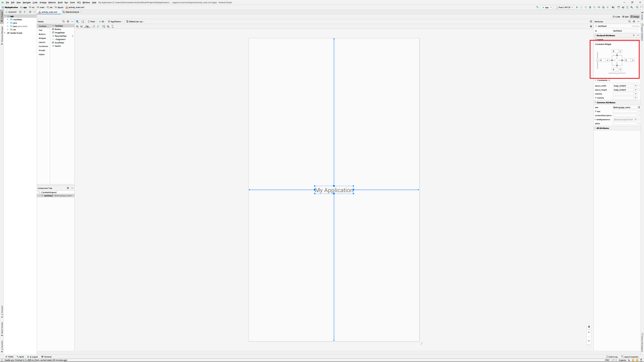644x362 pixels.
Task: Open layout_width wrap_content dropdown
Action: tap(635, 86)
